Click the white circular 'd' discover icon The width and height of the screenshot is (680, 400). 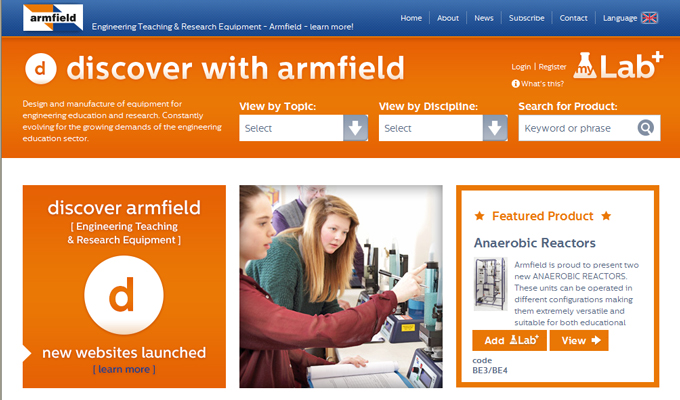(x=40, y=68)
